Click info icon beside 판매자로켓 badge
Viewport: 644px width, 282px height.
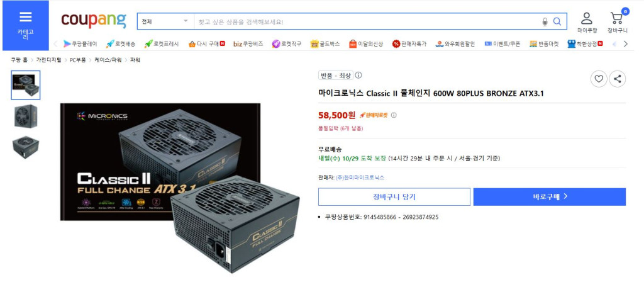pyautogui.click(x=394, y=115)
